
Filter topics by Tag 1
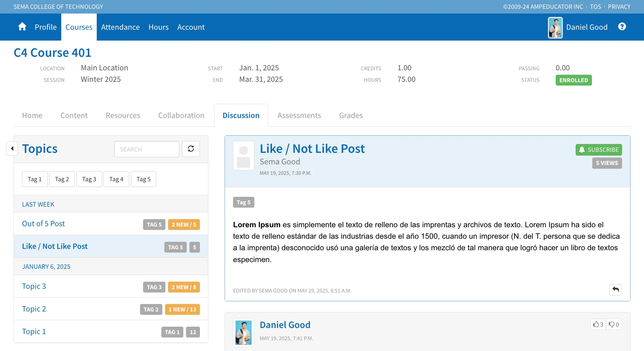point(35,179)
